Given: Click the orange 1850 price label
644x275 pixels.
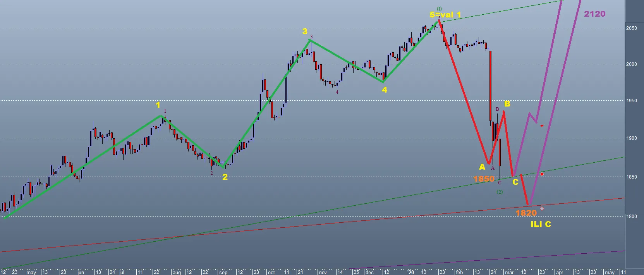Looking at the screenshot, I should (484, 179).
